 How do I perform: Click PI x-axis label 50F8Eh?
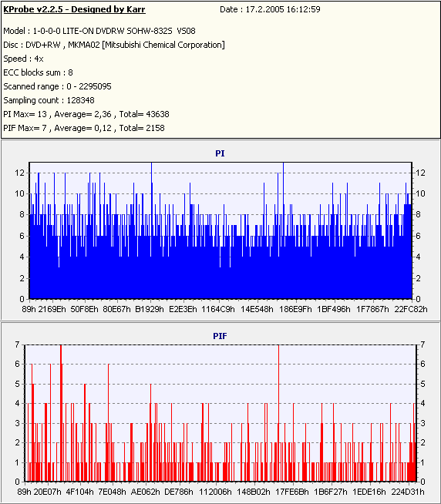84,309
